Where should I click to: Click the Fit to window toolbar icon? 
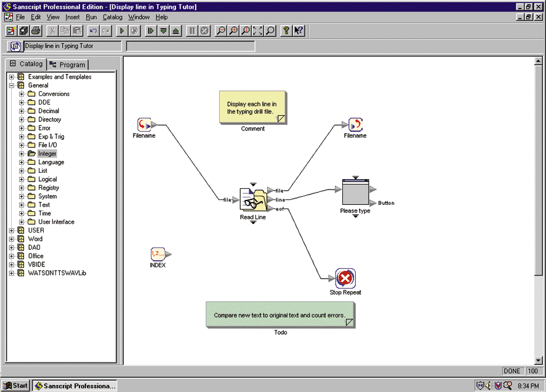point(258,31)
